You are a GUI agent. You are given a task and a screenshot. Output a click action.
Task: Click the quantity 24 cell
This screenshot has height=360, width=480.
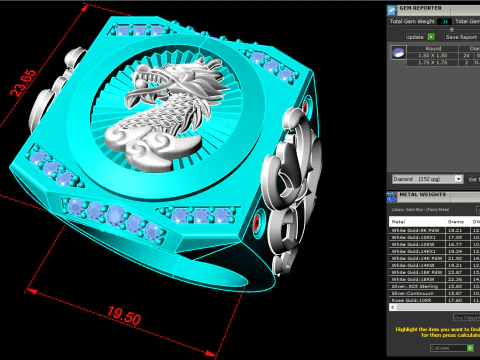coord(466,56)
